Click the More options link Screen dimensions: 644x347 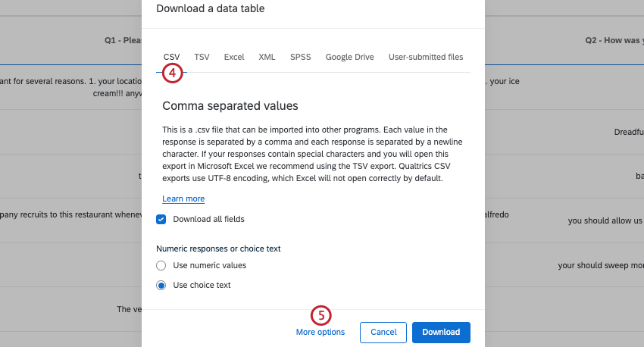pos(320,332)
